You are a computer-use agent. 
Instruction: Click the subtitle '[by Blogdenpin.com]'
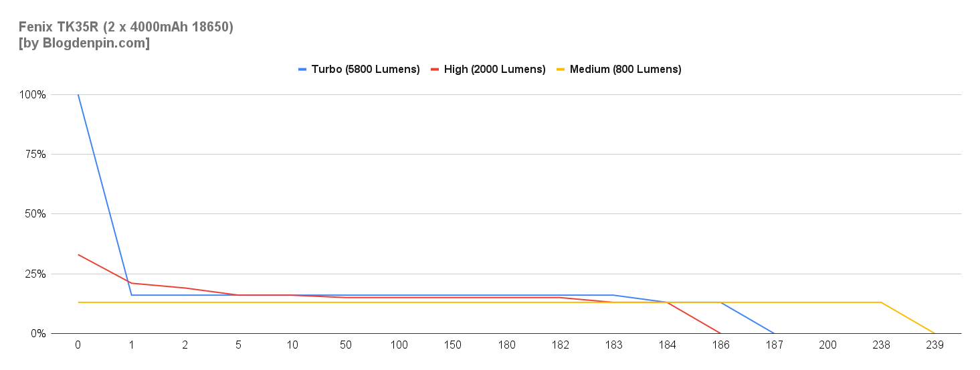tap(84, 43)
